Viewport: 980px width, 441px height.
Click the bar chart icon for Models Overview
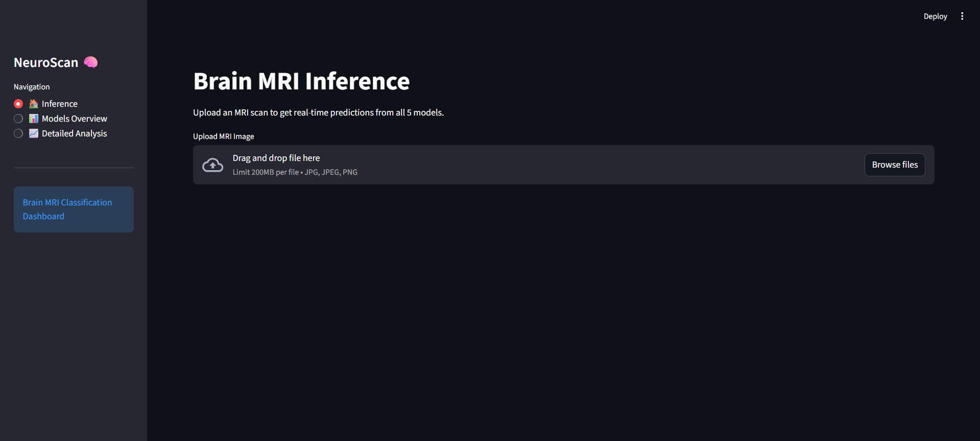point(34,119)
